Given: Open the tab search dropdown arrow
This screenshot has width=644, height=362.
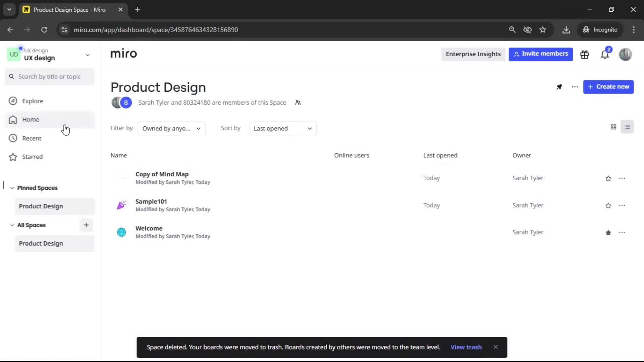Looking at the screenshot, I should click(x=9, y=10).
